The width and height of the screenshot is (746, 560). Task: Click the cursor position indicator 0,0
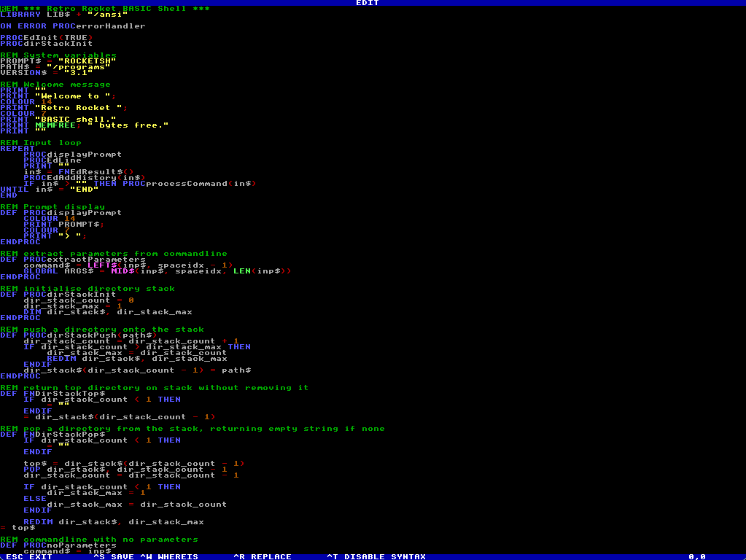pos(697,556)
